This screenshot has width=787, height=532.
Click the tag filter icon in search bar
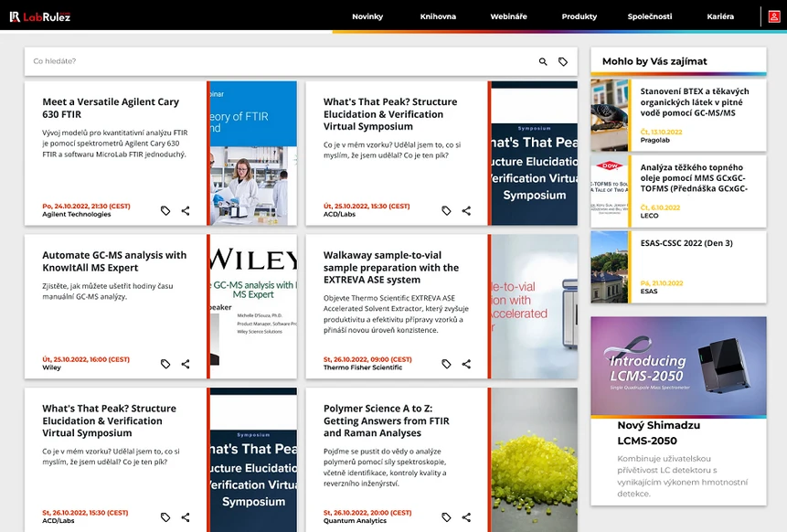click(x=563, y=61)
